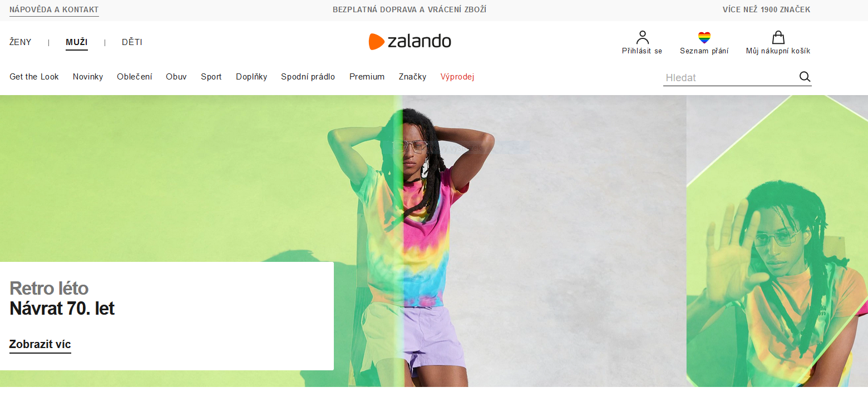Open the Novinky menu
Screen dimensions: 868x402
[88, 77]
